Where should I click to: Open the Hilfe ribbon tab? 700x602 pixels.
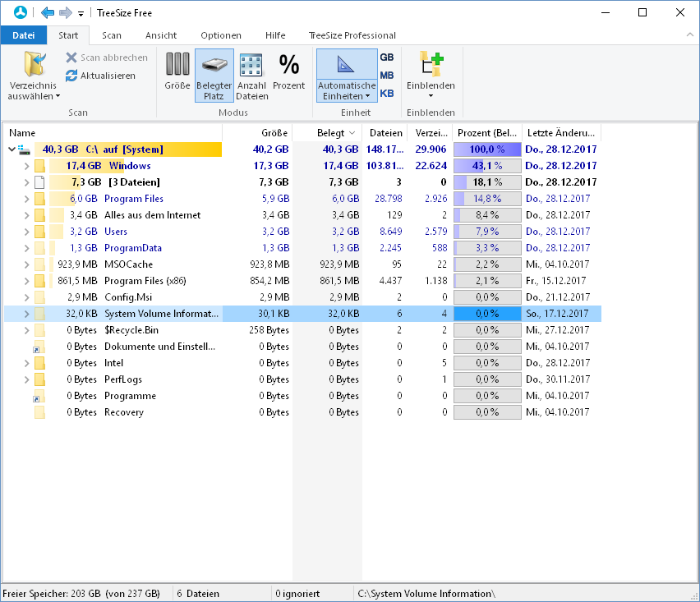click(x=275, y=35)
